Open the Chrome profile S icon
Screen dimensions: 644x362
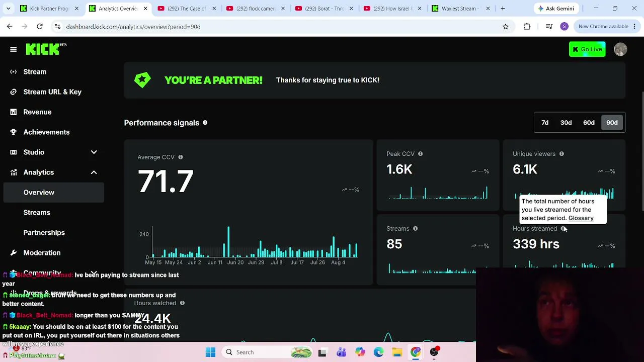[565, 27]
